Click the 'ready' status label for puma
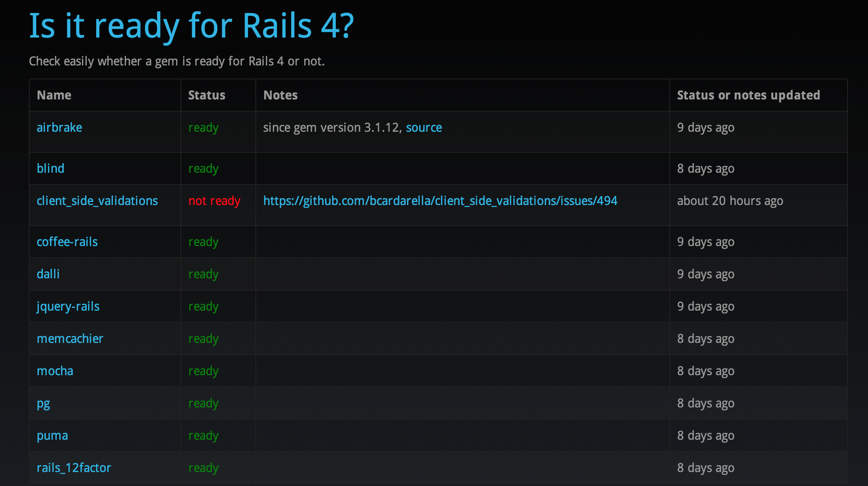Screen dimensions: 868x486 203,435
